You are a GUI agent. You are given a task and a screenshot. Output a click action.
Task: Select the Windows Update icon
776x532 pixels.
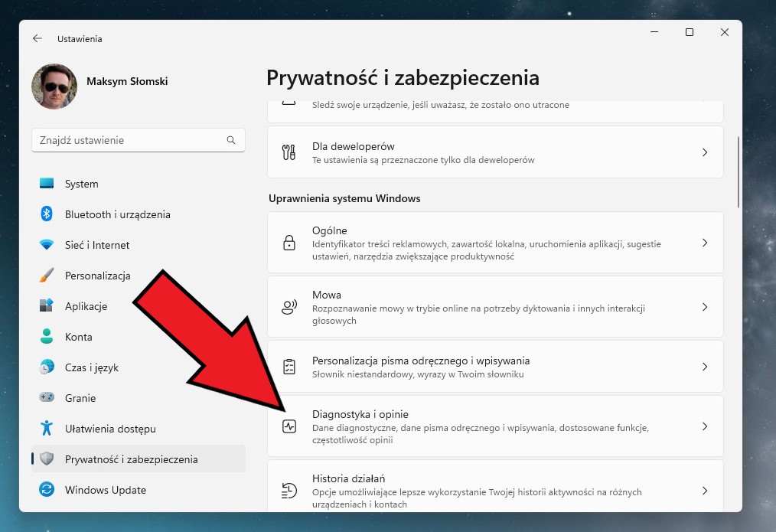point(47,490)
